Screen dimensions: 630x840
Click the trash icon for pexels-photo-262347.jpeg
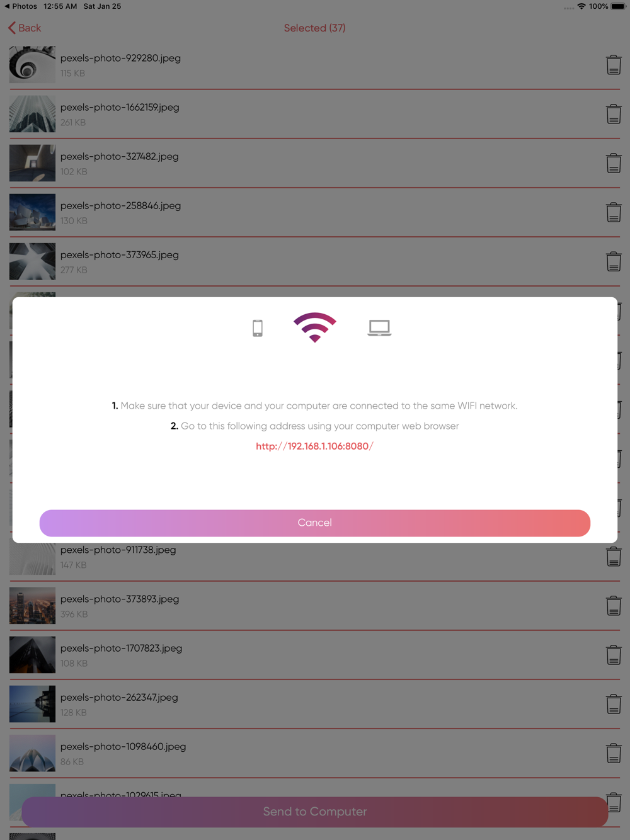pyautogui.click(x=614, y=704)
